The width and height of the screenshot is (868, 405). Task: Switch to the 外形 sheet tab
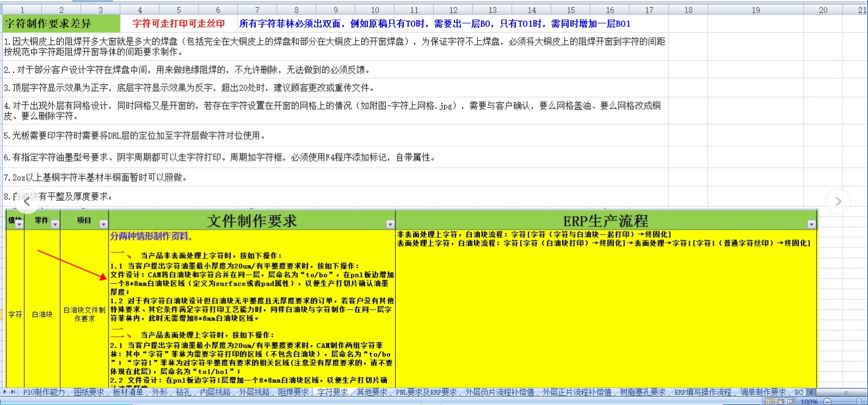[160, 392]
